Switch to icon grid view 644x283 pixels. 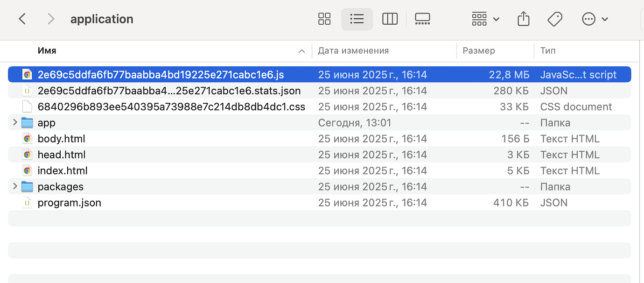point(324,19)
